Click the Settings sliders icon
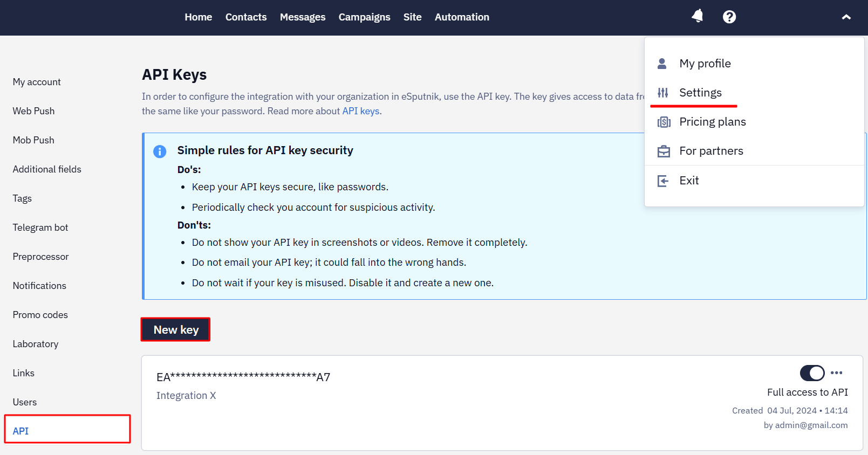The height and width of the screenshot is (455, 868). pos(663,93)
